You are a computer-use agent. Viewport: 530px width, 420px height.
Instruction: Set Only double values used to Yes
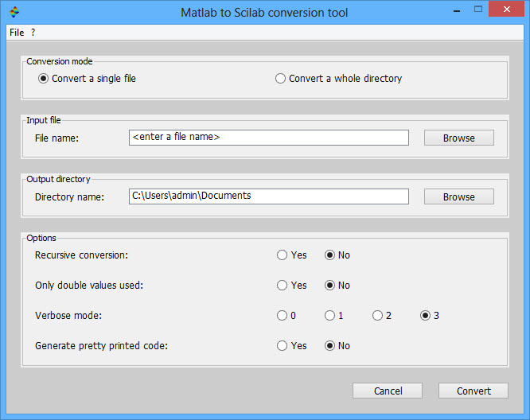click(292, 286)
